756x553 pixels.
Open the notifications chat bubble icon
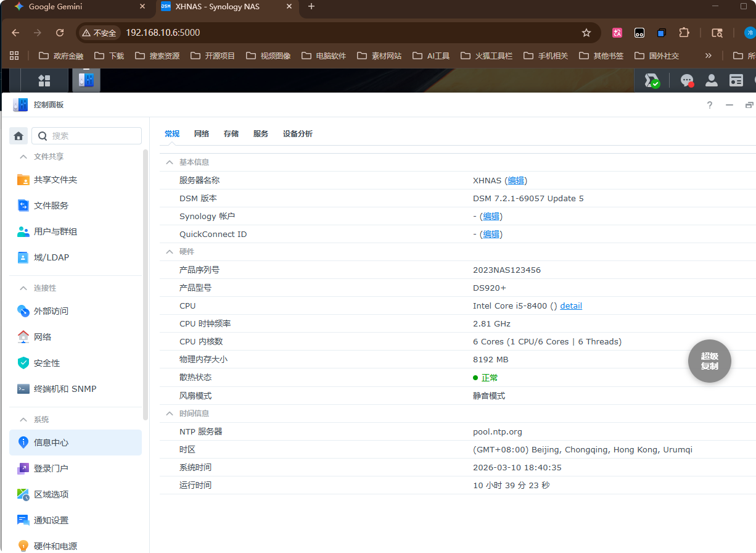click(x=686, y=81)
